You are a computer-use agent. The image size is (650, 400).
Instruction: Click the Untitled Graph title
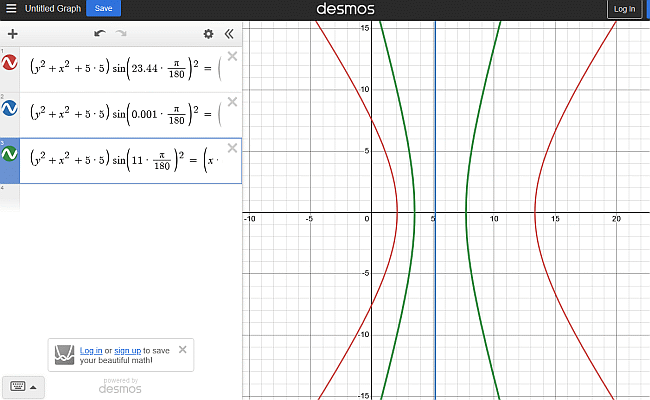(x=52, y=8)
